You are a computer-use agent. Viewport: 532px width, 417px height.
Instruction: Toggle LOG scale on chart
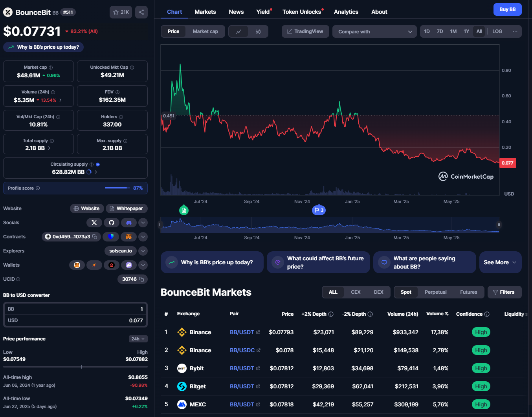pyautogui.click(x=497, y=31)
